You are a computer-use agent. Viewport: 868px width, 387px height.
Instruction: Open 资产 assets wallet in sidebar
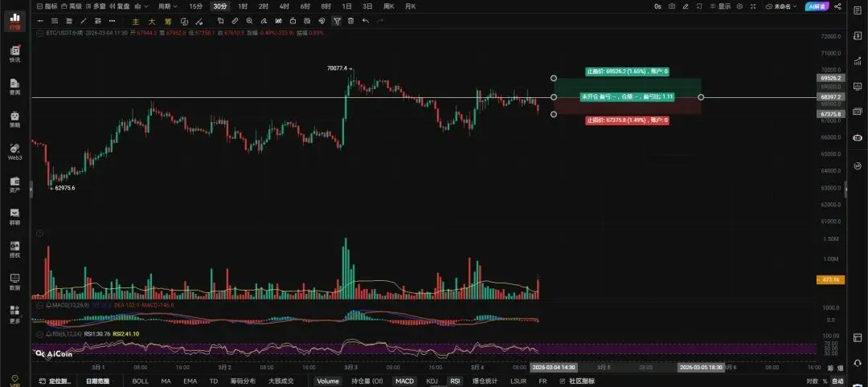[14, 184]
